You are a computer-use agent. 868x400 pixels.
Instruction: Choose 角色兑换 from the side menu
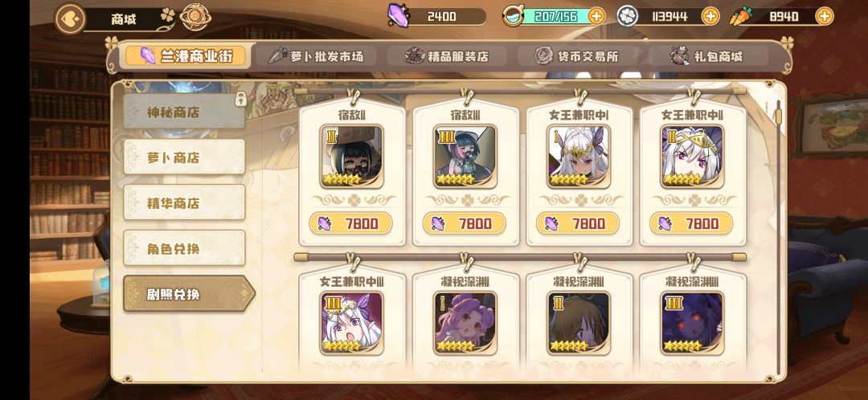tap(184, 248)
